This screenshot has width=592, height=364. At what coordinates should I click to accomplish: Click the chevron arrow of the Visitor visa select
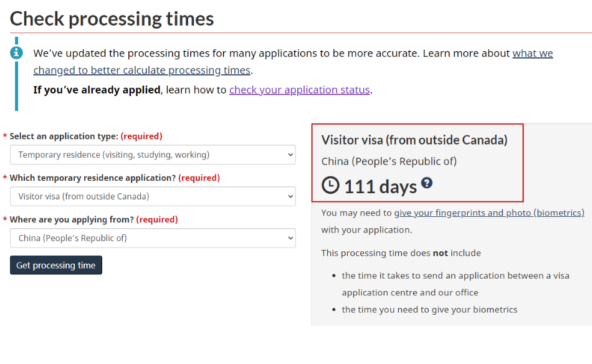(290, 196)
